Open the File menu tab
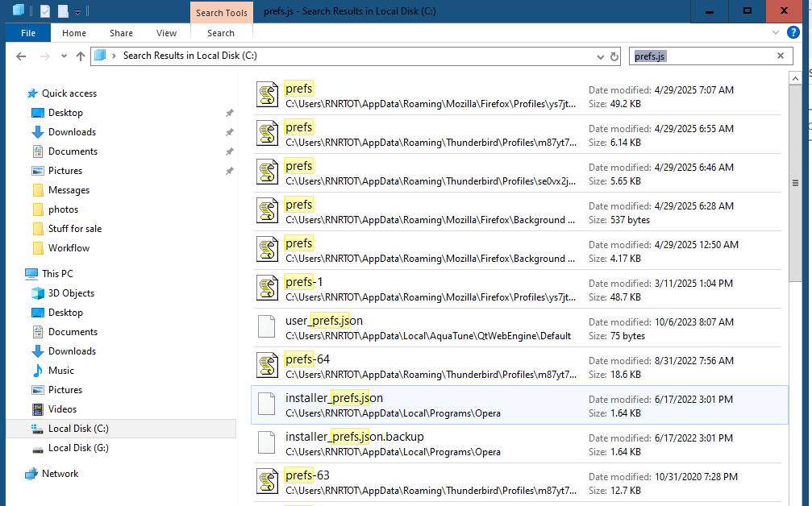812x506 pixels. 28,33
